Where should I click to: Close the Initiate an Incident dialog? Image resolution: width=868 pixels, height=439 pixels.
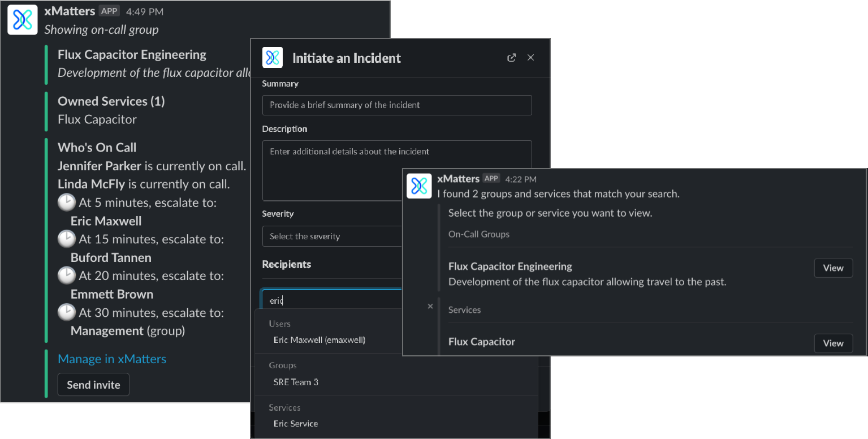click(530, 58)
